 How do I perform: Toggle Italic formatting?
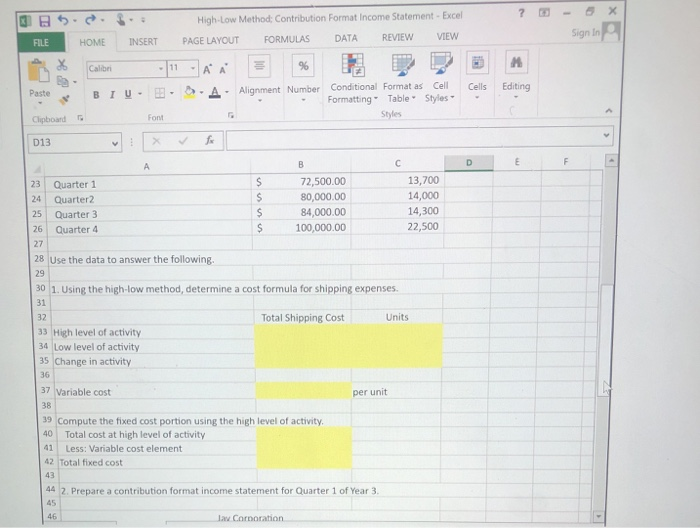click(x=112, y=95)
